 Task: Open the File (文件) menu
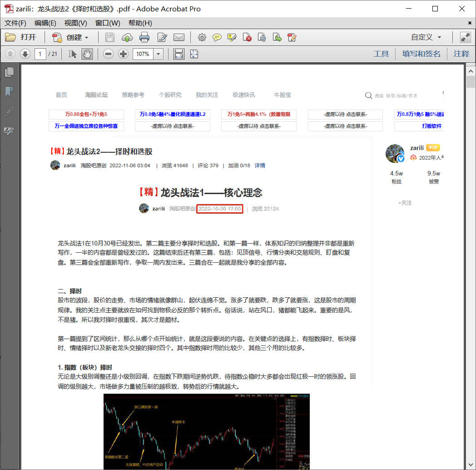tap(15, 23)
